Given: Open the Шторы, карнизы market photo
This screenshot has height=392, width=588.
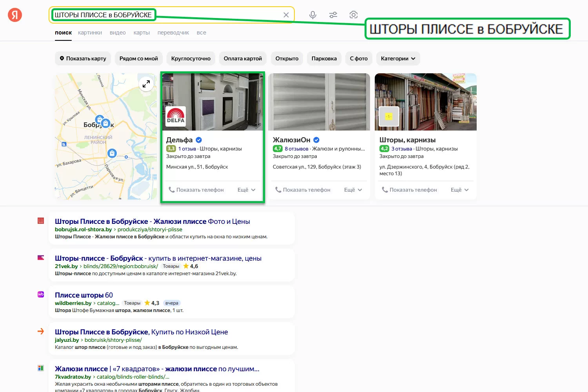Looking at the screenshot, I should pos(425,102).
